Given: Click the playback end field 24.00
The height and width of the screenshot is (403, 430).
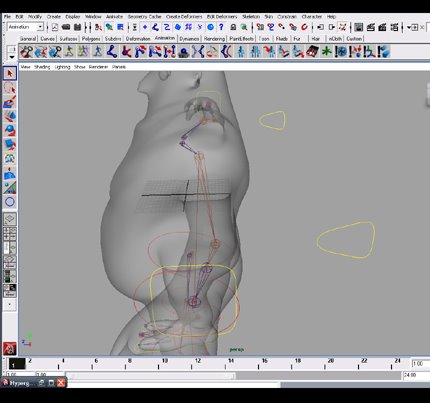Looking at the screenshot, I should coord(416,375).
